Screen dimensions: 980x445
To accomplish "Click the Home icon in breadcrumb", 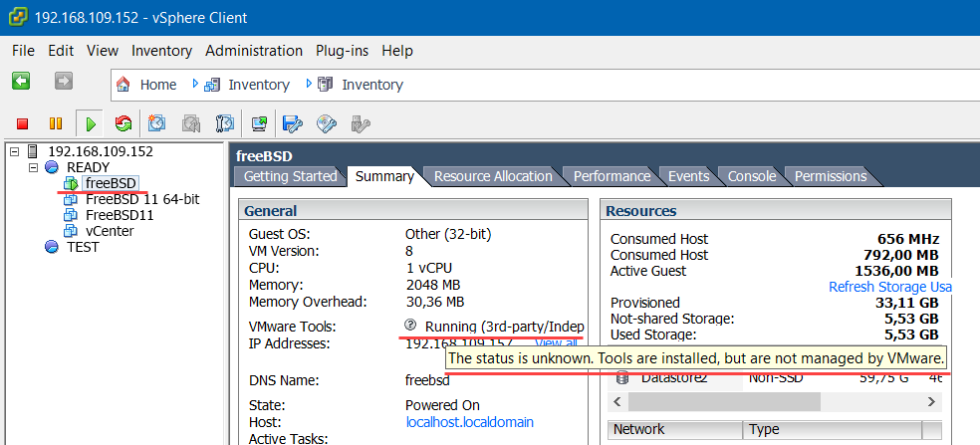I will coord(123,85).
